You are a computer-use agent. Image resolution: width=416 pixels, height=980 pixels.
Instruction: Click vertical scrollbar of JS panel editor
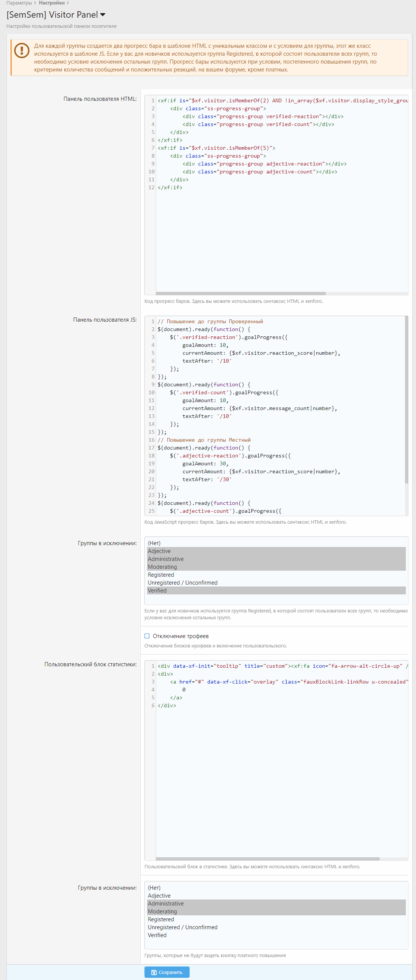tap(406, 400)
